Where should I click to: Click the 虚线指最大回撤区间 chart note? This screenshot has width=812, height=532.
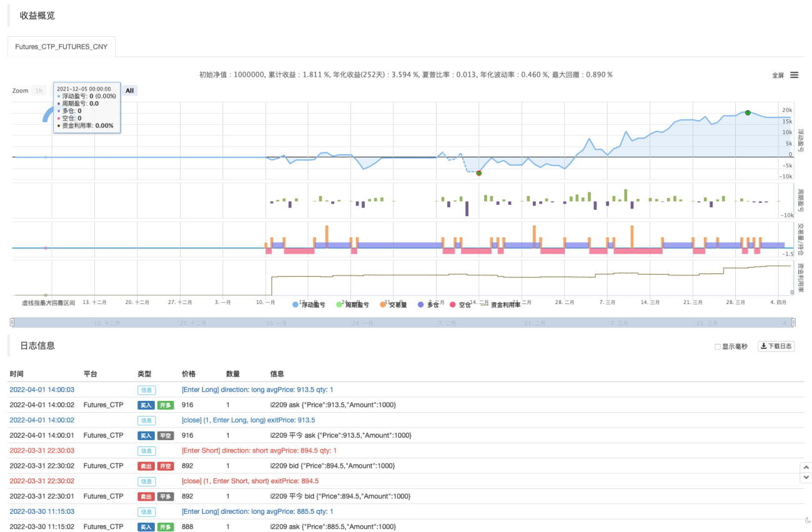[49, 302]
